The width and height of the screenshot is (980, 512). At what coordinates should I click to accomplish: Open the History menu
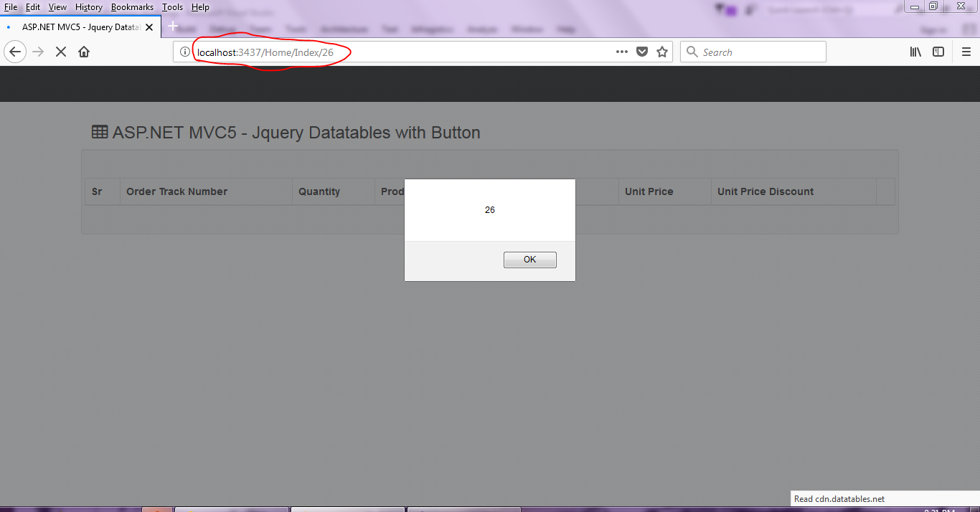click(x=89, y=7)
